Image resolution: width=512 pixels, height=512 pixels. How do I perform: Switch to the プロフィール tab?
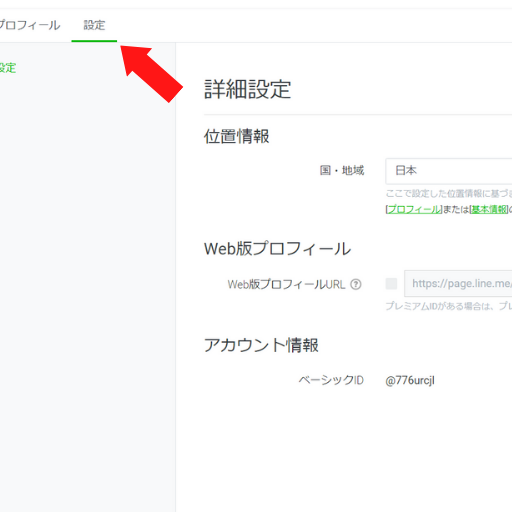click(30, 25)
